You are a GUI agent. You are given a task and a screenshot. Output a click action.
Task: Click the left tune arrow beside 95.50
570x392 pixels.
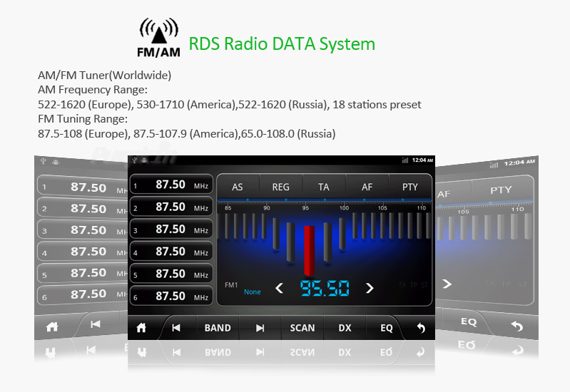coord(280,288)
